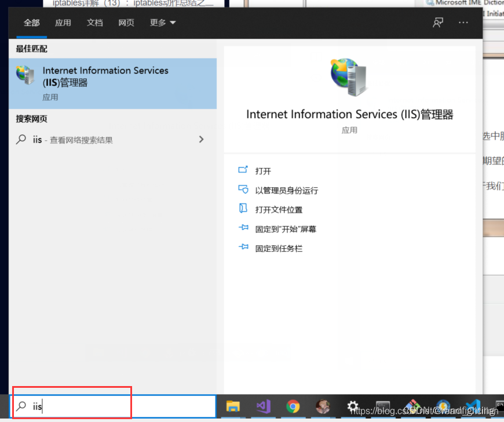The width and height of the screenshot is (504, 422).
Task: Open Settings gear on the taskbar
Action: coord(353,406)
